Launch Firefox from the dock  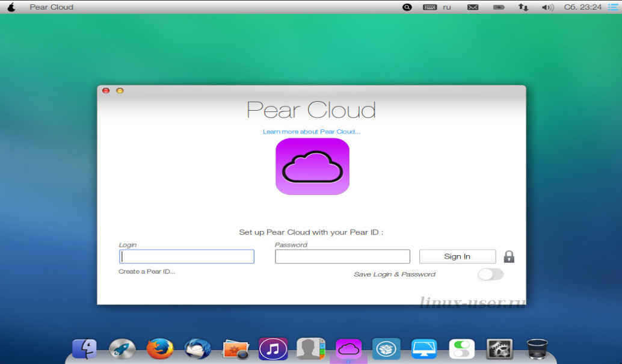click(160, 349)
